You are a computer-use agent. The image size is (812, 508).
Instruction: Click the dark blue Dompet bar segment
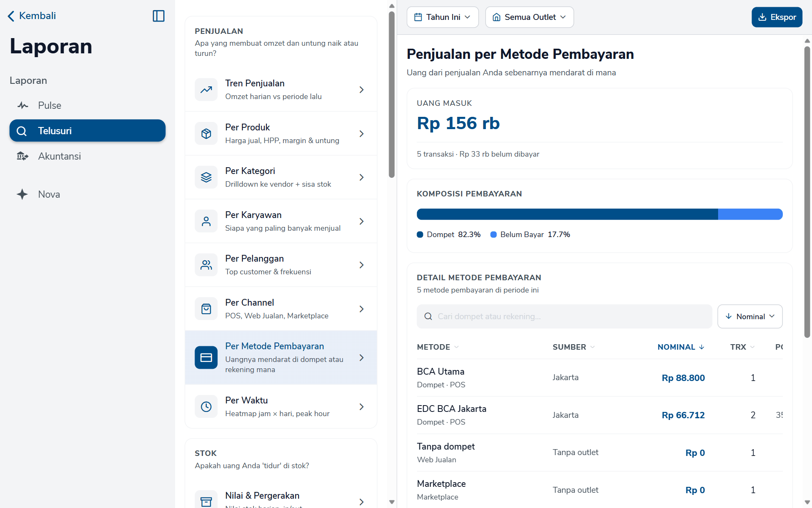click(x=567, y=214)
